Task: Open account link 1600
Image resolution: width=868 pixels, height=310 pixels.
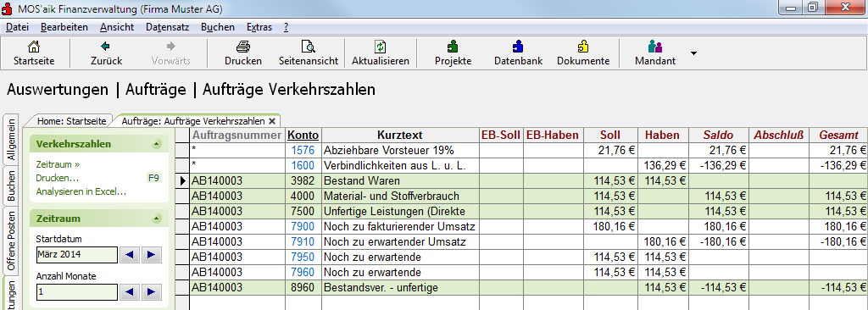Action: click(303, 165)
